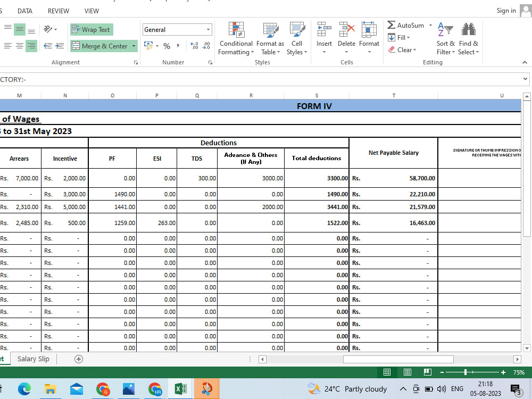Open Format as Table gallery
Screen dimensions: 532x399
click(270, 38)
